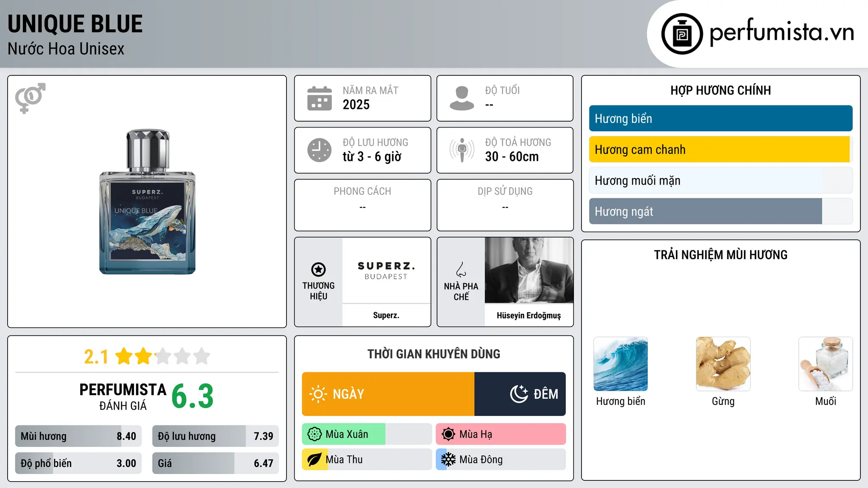
Task: Click the nose icon above Nhà pha chế
Action: tap(461, 269)
